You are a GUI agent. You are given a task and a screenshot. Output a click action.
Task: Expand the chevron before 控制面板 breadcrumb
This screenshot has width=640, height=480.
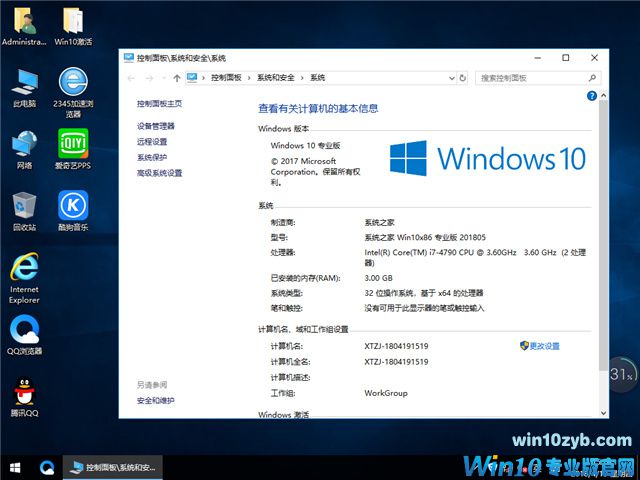click(203, 78)
